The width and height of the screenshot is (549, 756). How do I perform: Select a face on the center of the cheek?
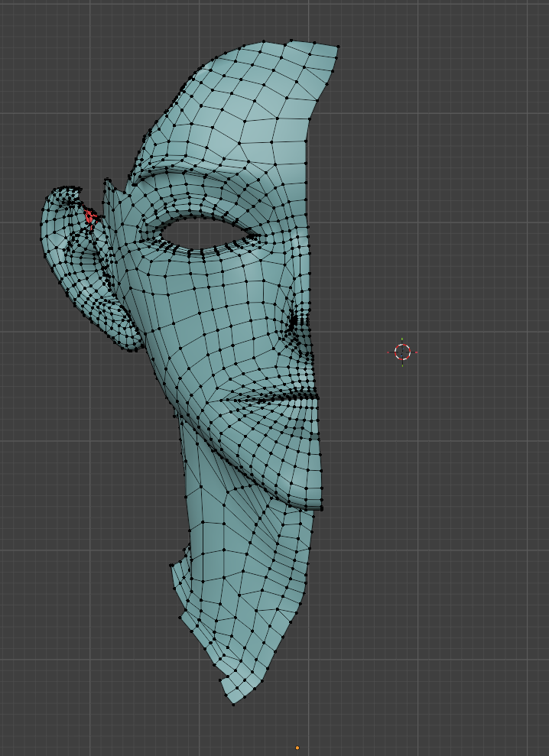point(222,321)
